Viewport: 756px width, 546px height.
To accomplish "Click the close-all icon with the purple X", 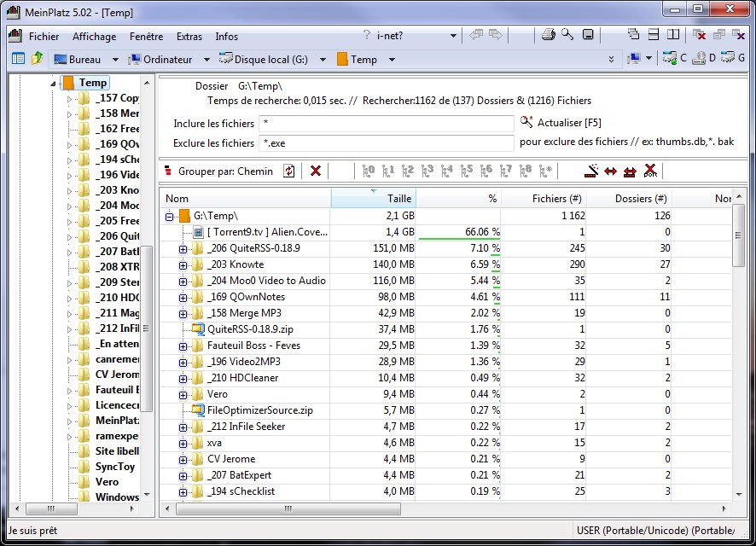I will [739, 35].
